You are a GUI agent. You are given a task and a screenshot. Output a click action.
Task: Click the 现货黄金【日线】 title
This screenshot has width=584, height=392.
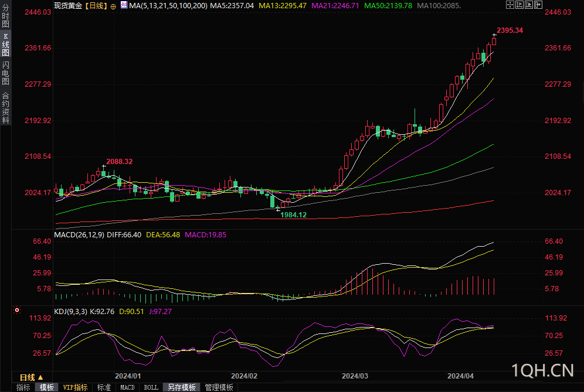[82, 6]
